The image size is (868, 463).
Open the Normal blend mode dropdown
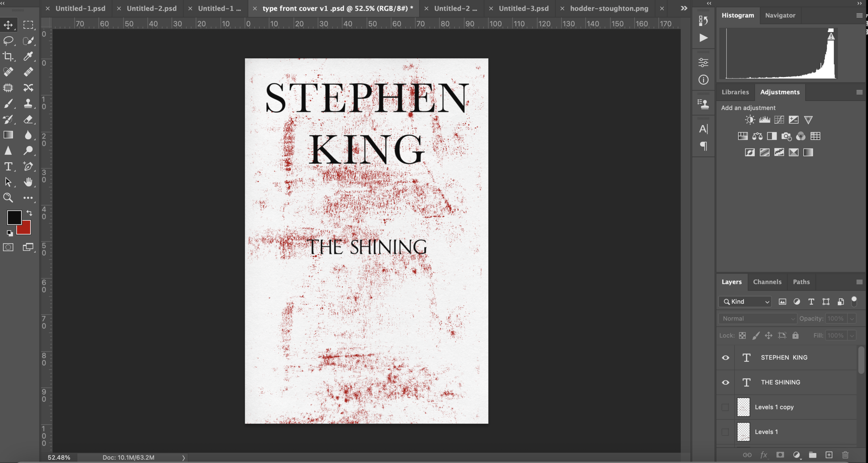pos(758,319)
